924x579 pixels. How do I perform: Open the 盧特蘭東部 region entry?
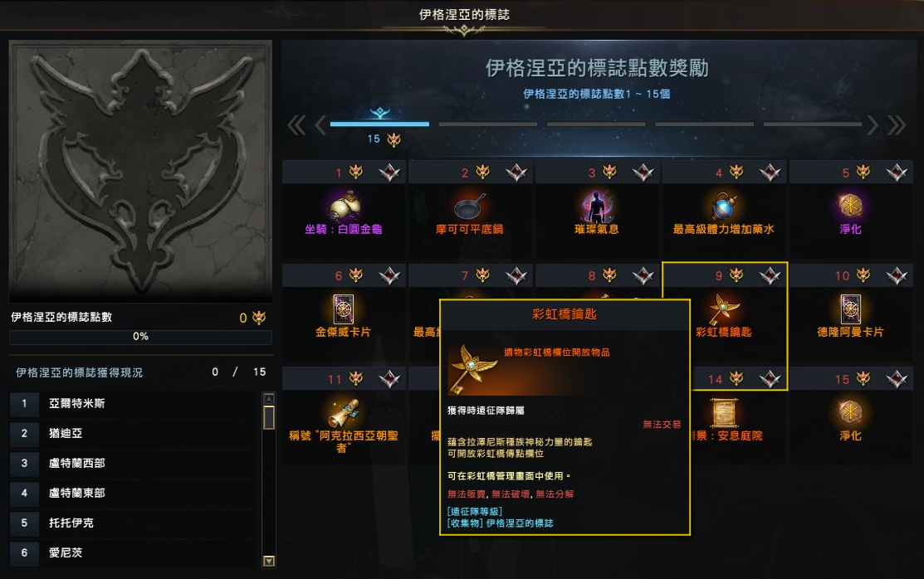pos(134,493)
